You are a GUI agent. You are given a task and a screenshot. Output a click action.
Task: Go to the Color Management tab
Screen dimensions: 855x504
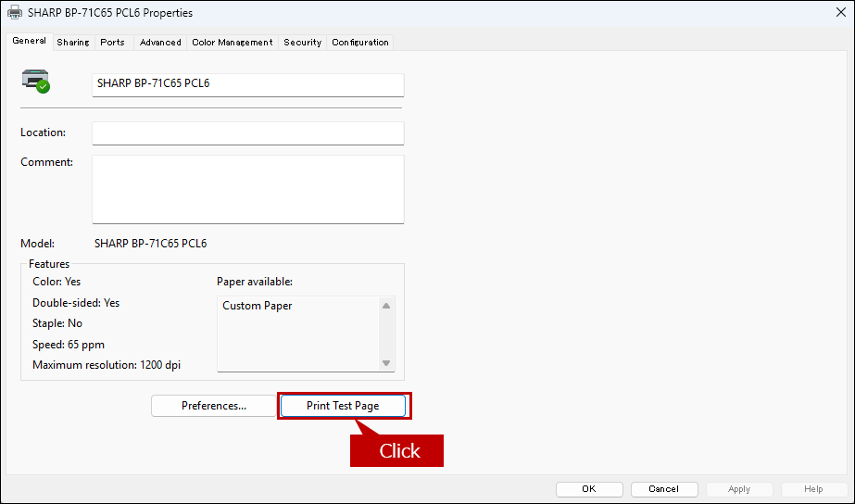[x=233, y=42]
